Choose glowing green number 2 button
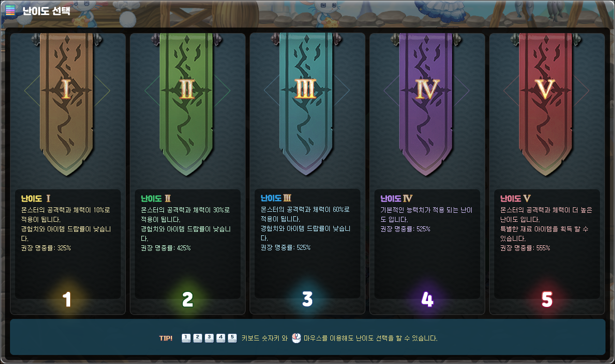The height and width of the screenshot is (364, 615). click(x=187, y=299)
